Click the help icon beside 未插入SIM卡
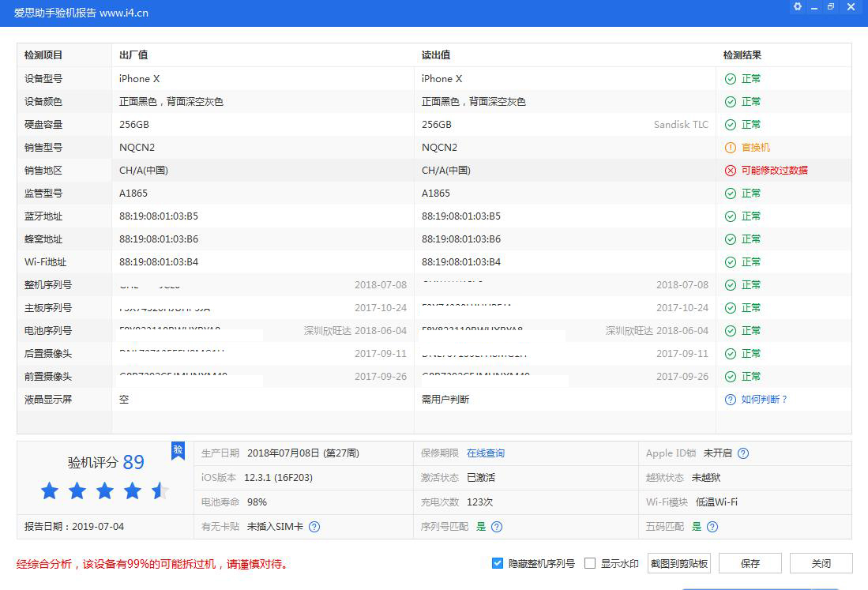The height and width of the screenshot is (590, 868). coord(314,527)
